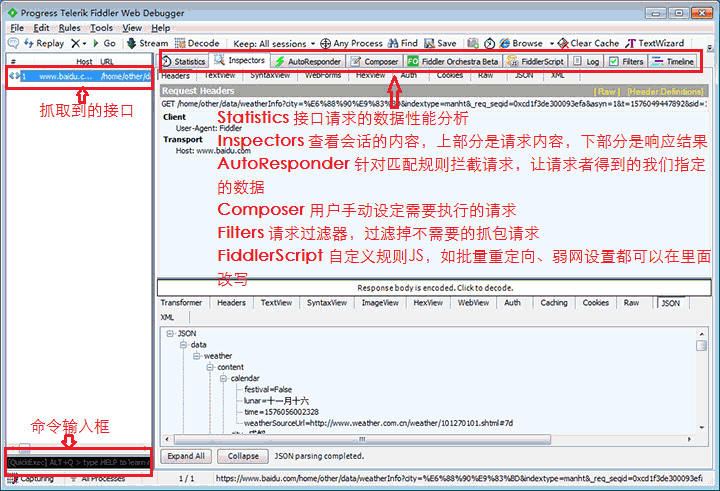Collapse the JSON root tree node
720x491 pixels.
[170, 333]
